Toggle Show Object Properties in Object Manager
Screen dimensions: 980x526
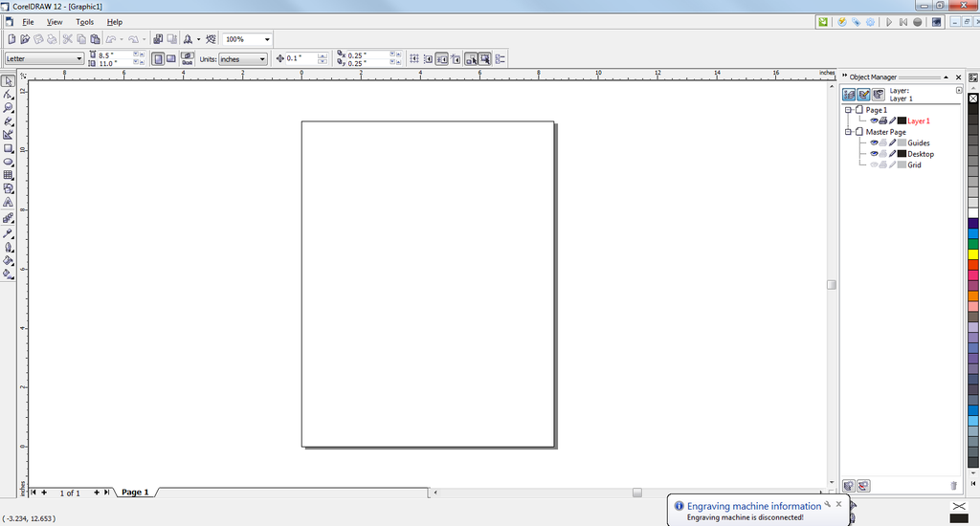[x=849, y=95]
